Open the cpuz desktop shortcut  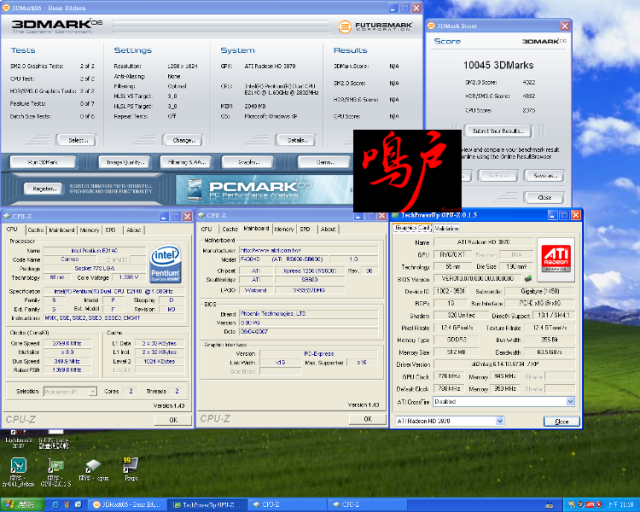pyautogui.click(x=93, y=470)
